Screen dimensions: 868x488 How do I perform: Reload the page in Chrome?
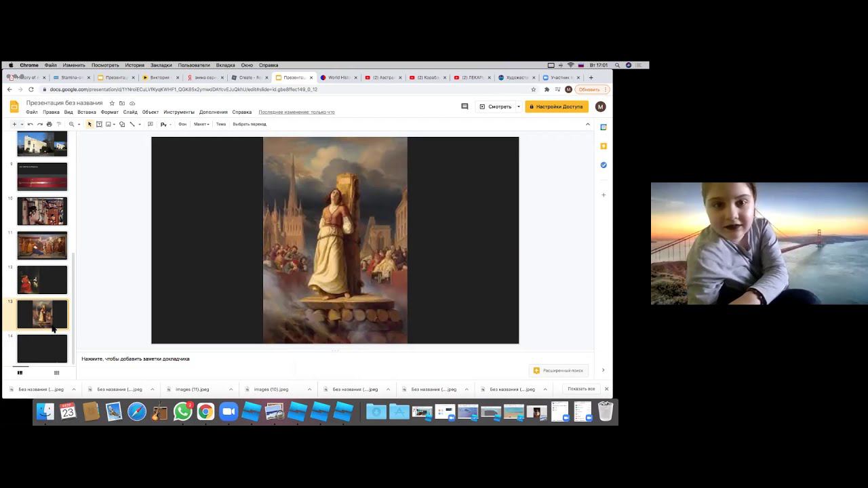(x=31, y=89)
